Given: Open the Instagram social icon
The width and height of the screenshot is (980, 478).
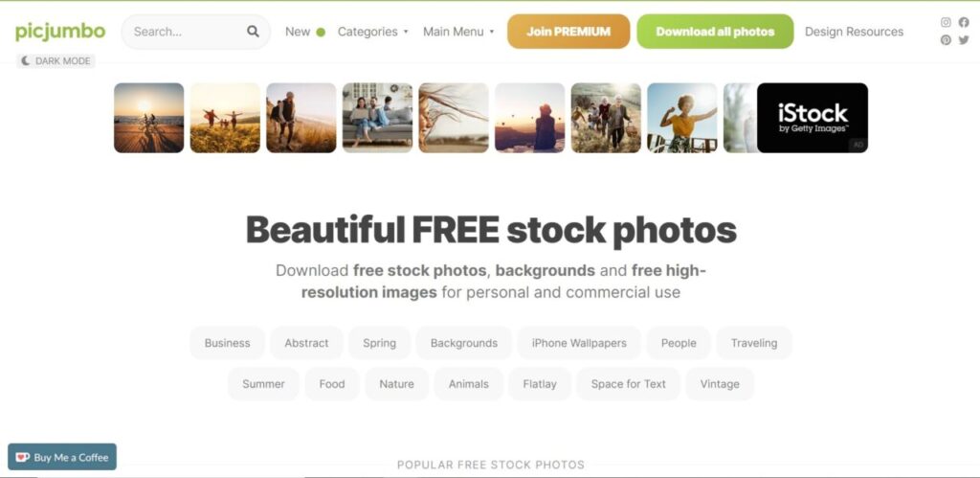Looking at the screenshot, I should 946,23.
